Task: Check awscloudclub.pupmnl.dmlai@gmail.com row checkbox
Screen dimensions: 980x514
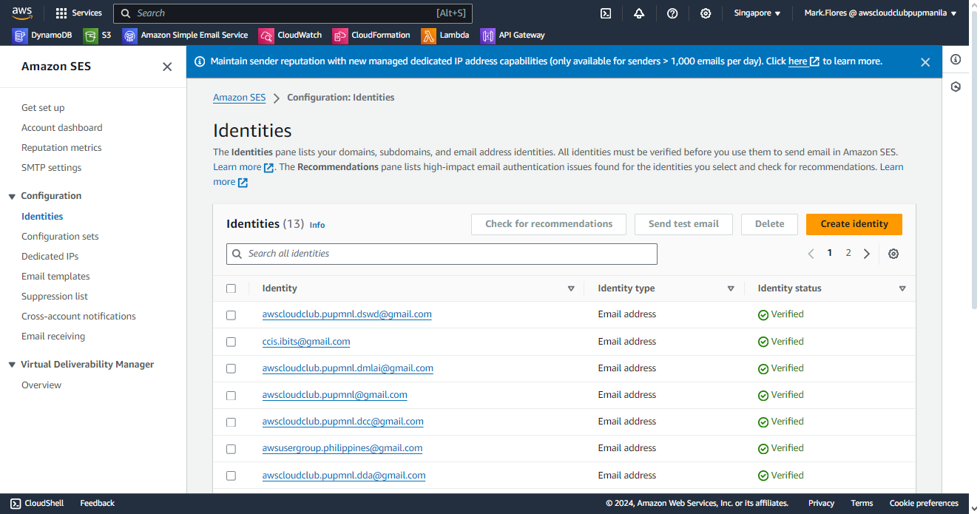Action: (x=231, y=368)
